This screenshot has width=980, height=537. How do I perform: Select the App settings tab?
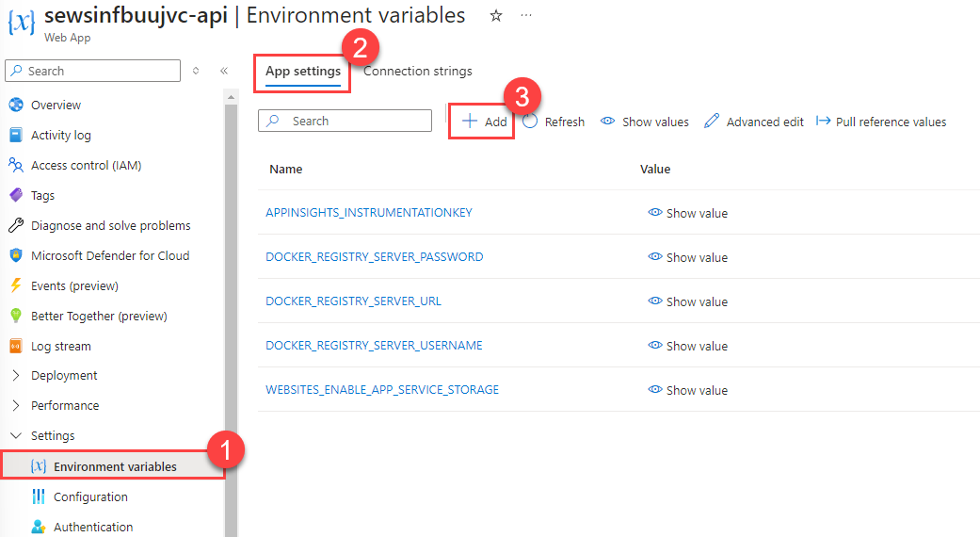pyautogui.click(x=303, y=71)
